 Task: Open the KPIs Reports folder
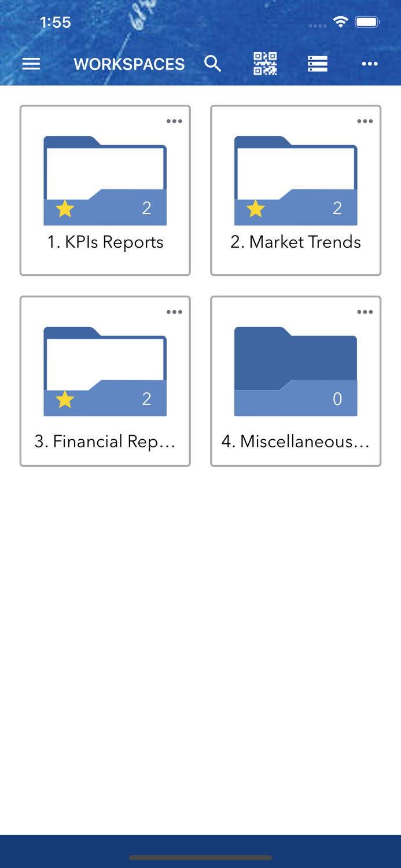coord(105,179)
